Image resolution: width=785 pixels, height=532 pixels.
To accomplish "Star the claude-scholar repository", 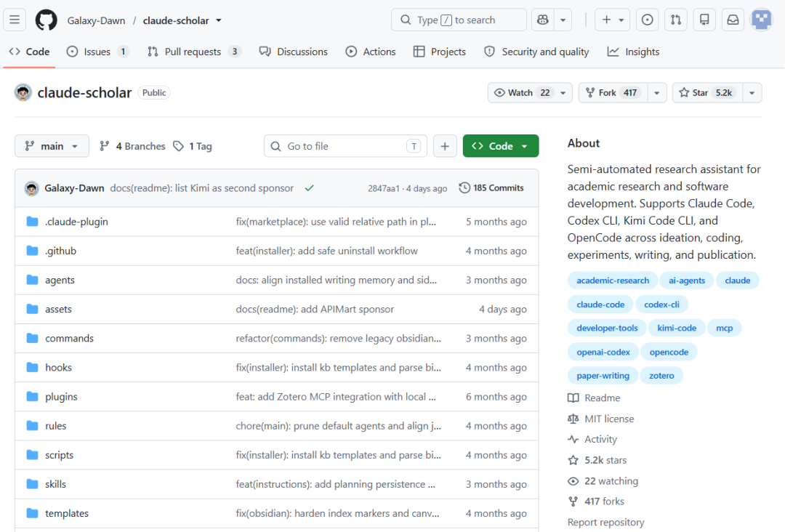I will coord(707,92).
